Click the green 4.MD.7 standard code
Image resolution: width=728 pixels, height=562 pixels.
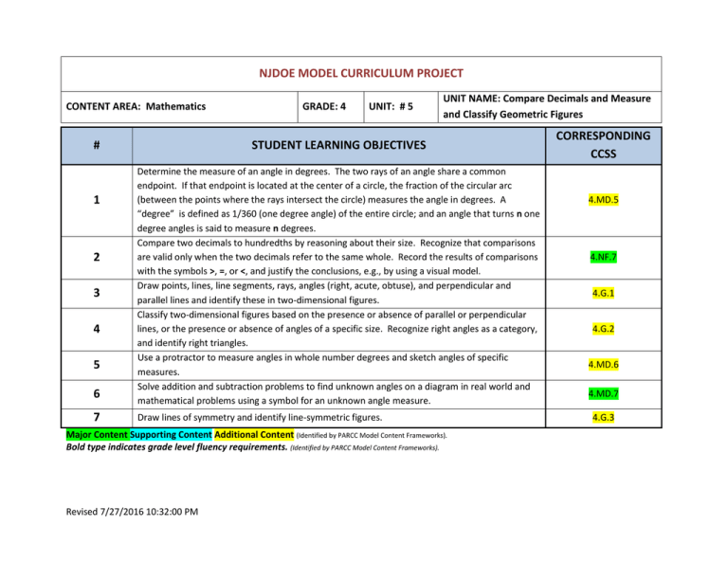pyautogui.click(x=603, y=394)
